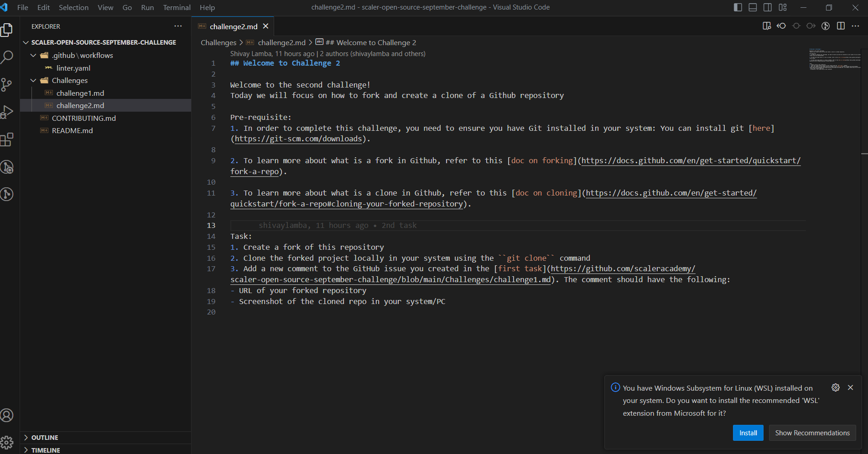Split the editor into two panes

pos(841,26)
